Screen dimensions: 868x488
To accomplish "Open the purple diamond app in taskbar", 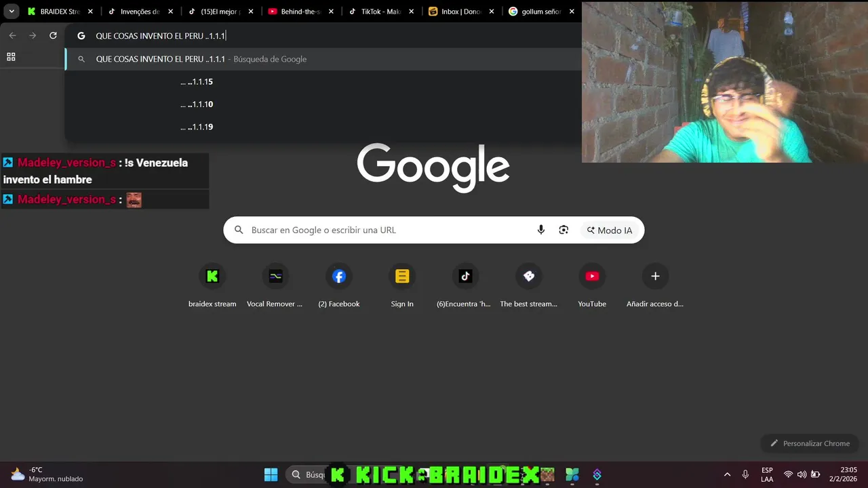I will [597, 474].
